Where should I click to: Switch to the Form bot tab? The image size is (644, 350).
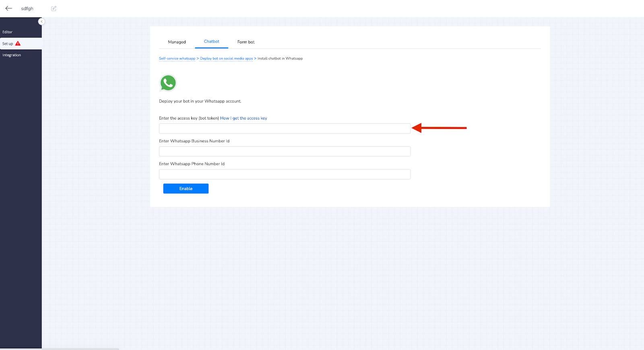(x=246, y=42)
